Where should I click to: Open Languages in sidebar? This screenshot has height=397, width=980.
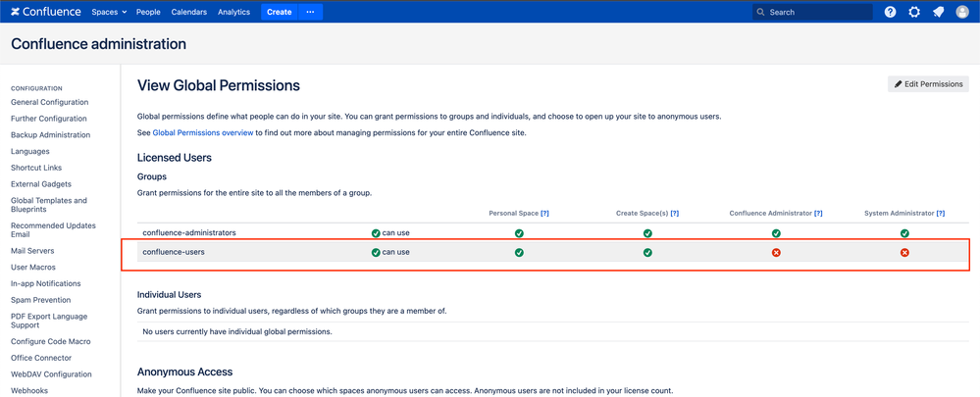click(x=30, y=151)
